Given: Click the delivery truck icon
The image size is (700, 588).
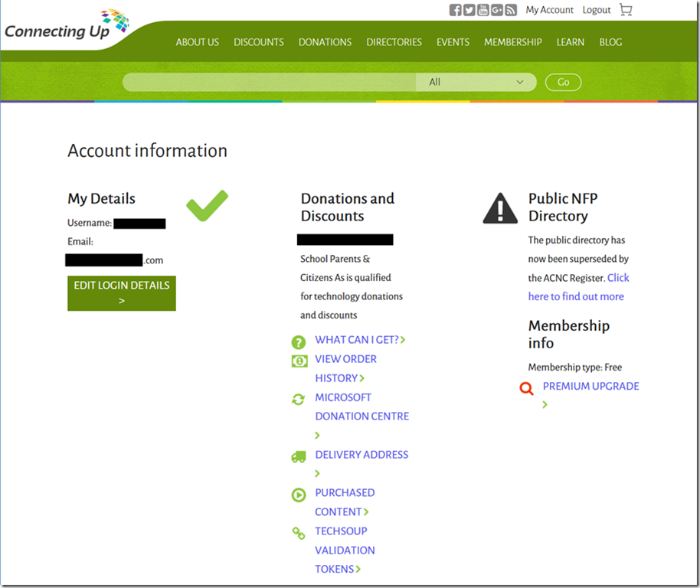Looking at the screenshot, I should [299, 456].
